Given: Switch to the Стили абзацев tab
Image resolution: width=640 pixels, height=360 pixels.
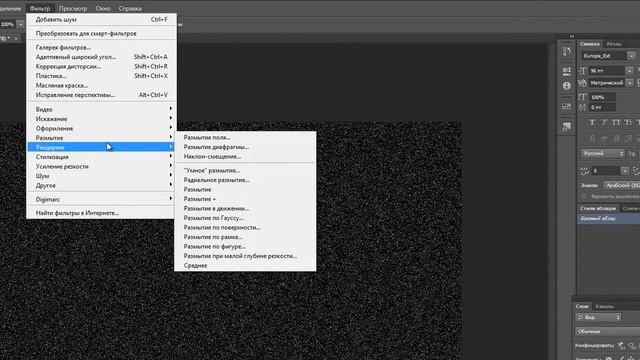Looking at the screenshot, I should [x=598, y=209].
